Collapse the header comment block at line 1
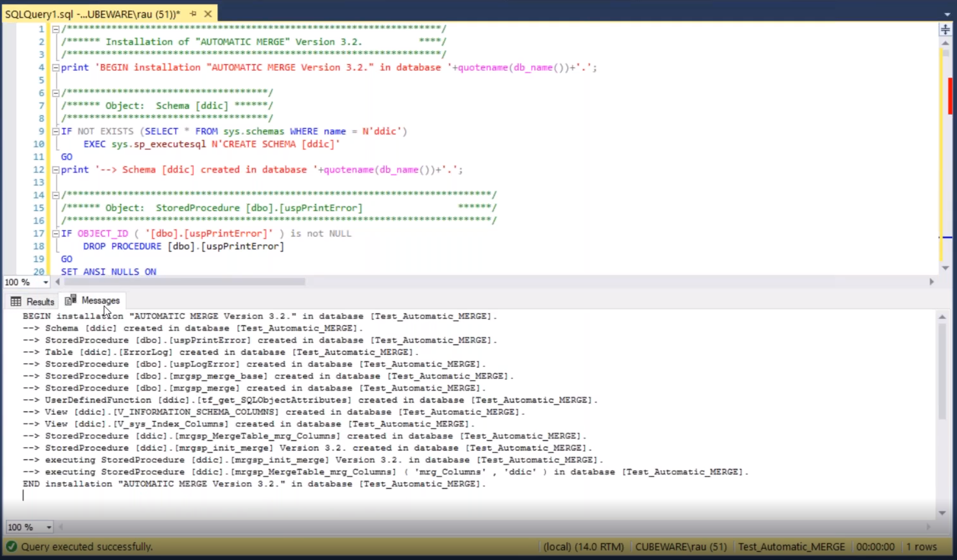957x560 pixels. 55,29
